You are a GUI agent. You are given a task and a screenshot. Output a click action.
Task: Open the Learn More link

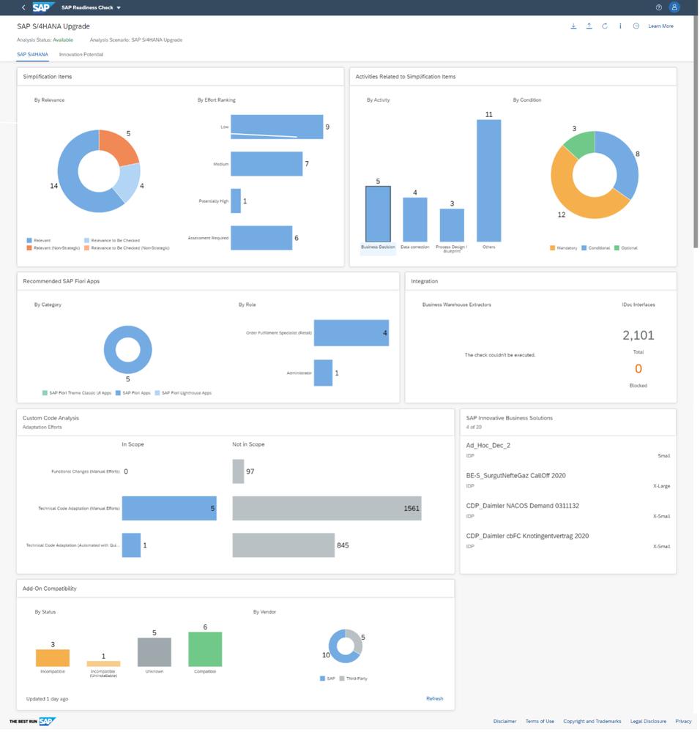point(660,26)
